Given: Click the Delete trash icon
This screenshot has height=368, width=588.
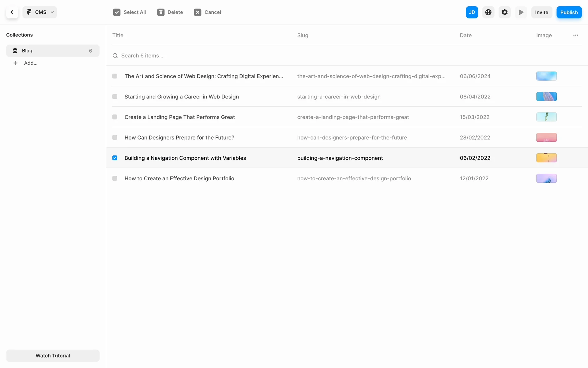Looking at the screenshot, I should (160, 12).
